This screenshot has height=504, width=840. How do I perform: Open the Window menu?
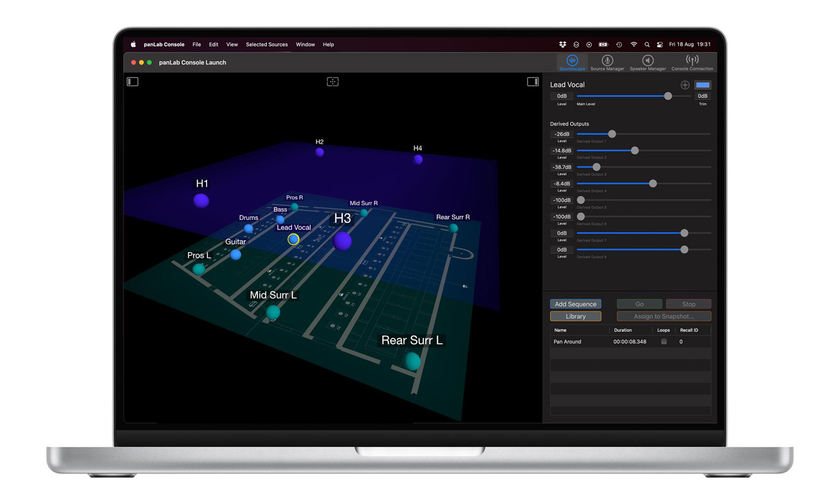[305, 44]
